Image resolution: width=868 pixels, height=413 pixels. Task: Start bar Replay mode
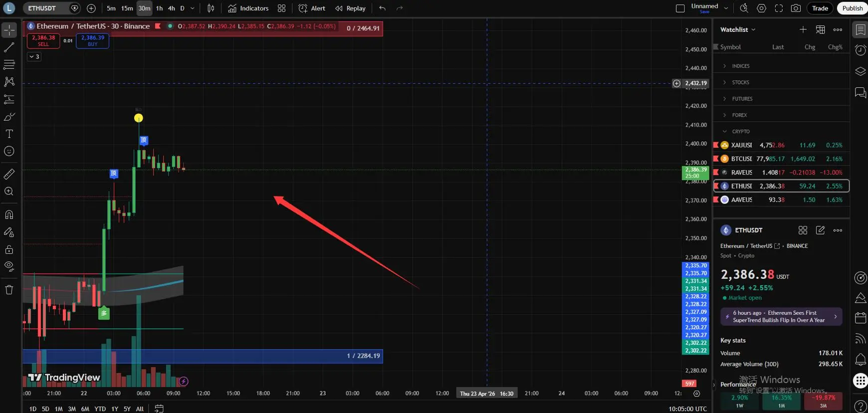pyautogui.click(x=350, y=8)
